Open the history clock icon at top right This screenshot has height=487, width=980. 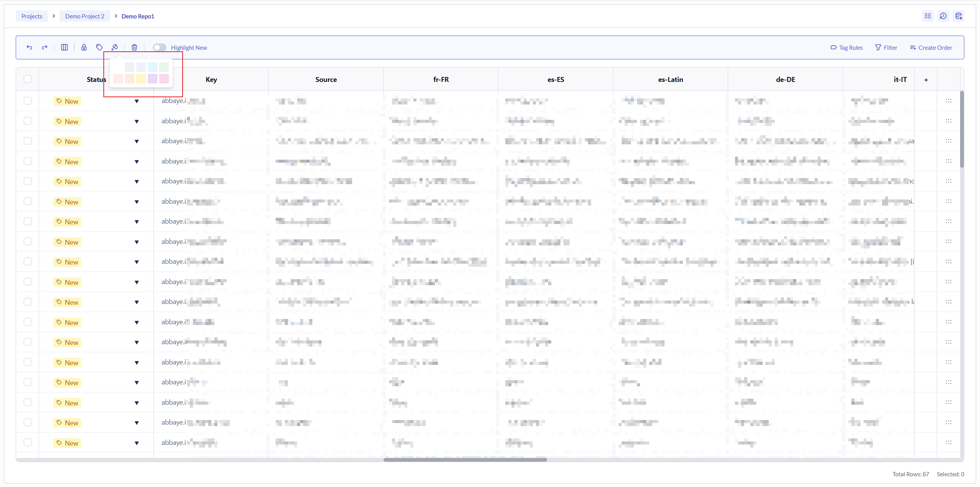point(943,16)
